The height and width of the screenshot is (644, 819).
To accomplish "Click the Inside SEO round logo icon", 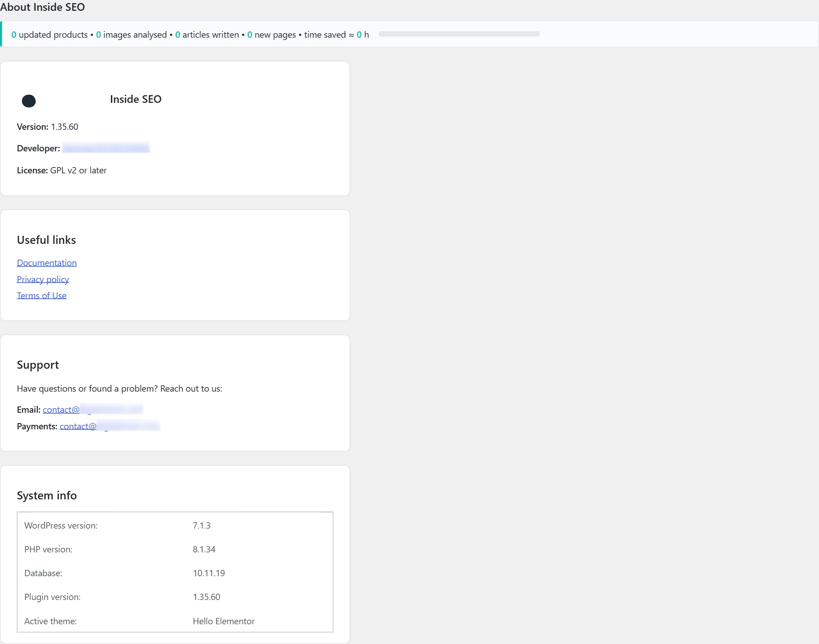I will tap(29, 101).
